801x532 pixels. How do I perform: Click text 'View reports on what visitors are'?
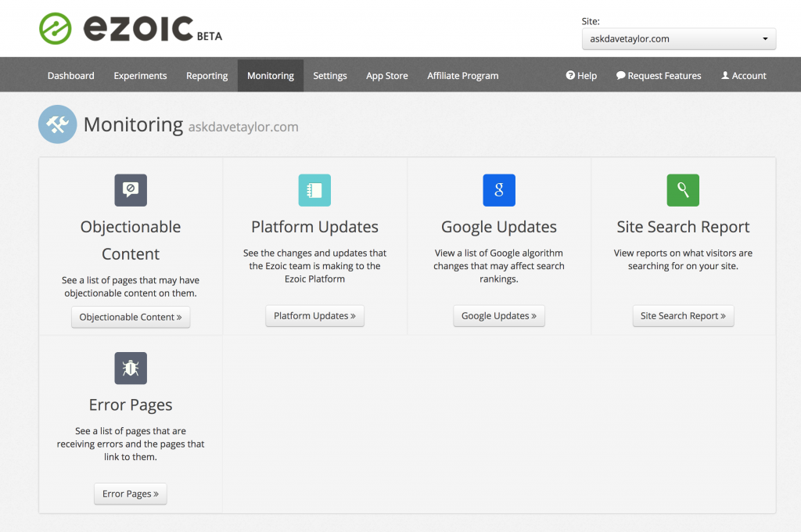click(683, 253)
